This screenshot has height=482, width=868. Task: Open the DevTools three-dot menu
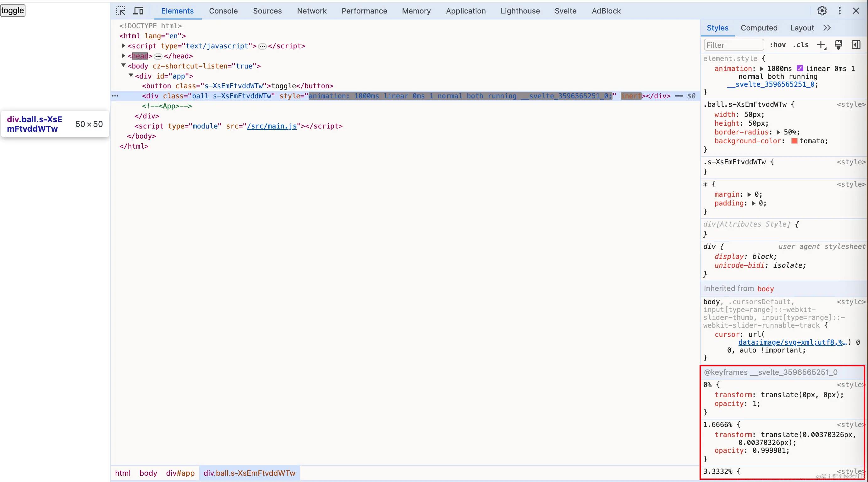(839, 11)
